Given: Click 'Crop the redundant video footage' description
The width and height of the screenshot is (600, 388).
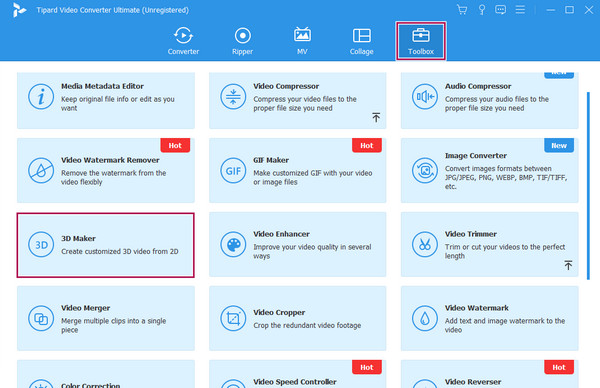Looking at the screenshot, I should coord(307,325).
